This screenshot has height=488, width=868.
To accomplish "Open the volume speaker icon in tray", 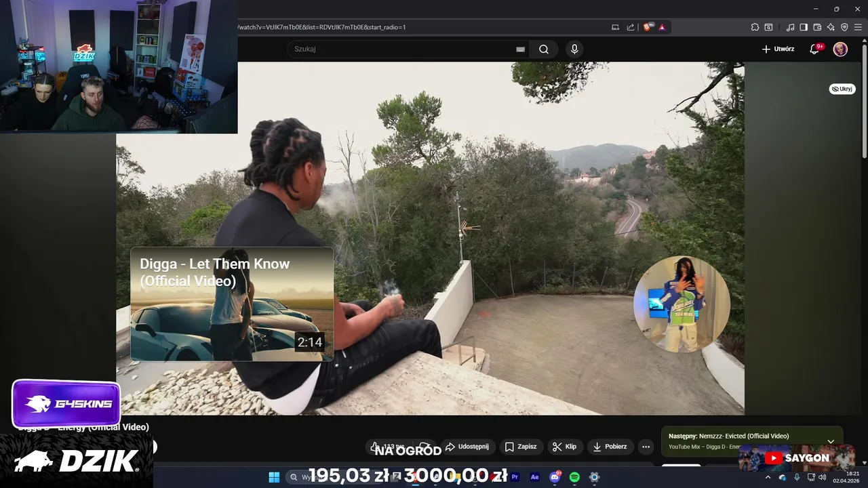I will (823, 477).
